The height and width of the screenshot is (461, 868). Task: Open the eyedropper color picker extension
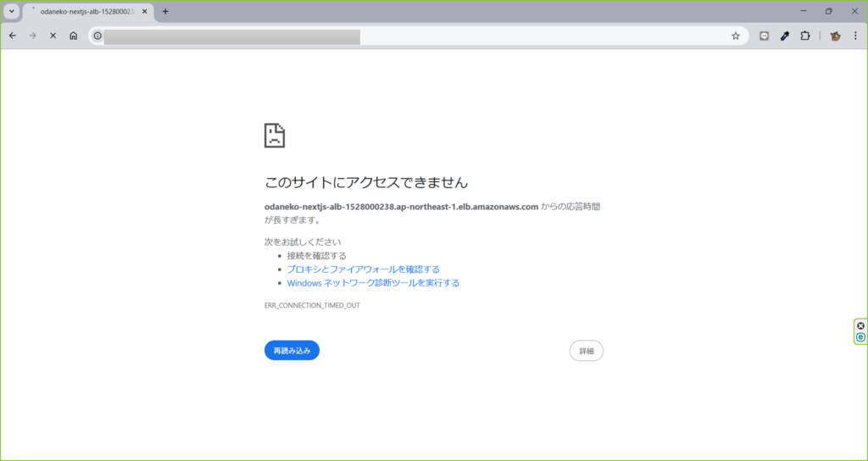(x=785, y=36)
